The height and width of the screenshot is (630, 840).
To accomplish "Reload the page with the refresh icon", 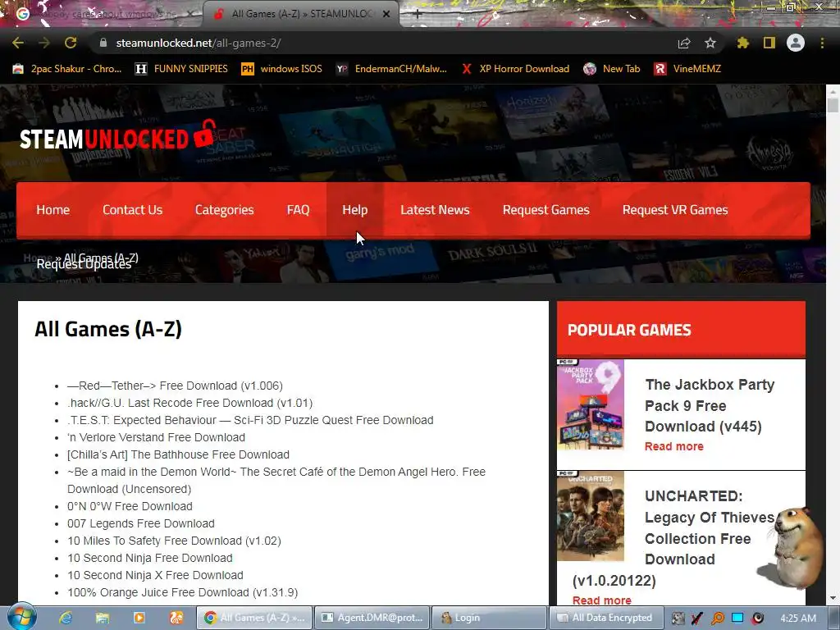I will point(71,43).
